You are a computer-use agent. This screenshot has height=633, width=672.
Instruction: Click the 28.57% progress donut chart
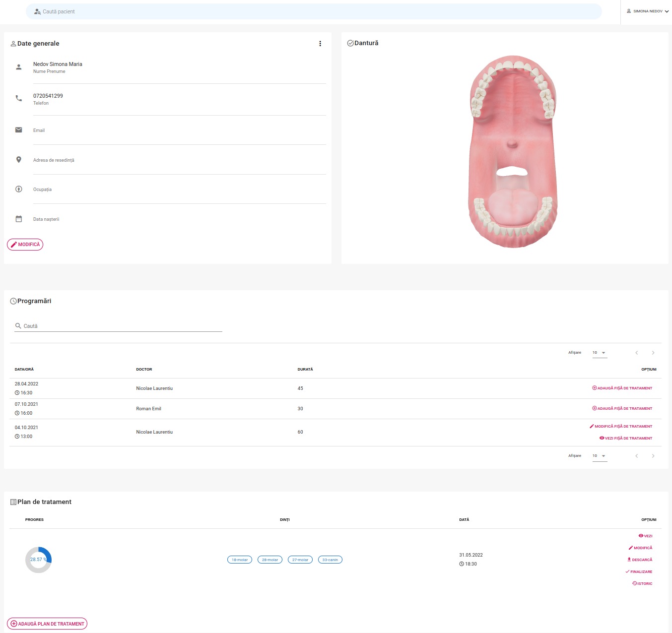coord(38,560)
